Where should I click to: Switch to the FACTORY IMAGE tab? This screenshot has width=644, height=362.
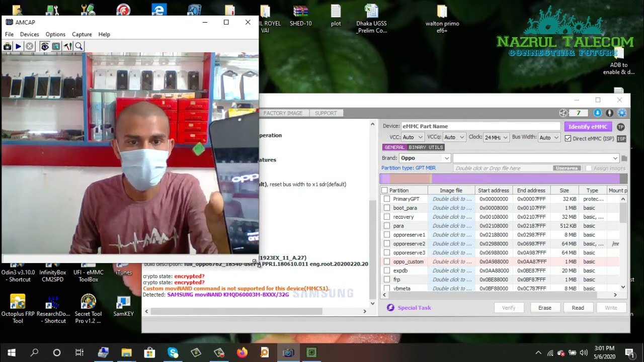click(283, 113)
